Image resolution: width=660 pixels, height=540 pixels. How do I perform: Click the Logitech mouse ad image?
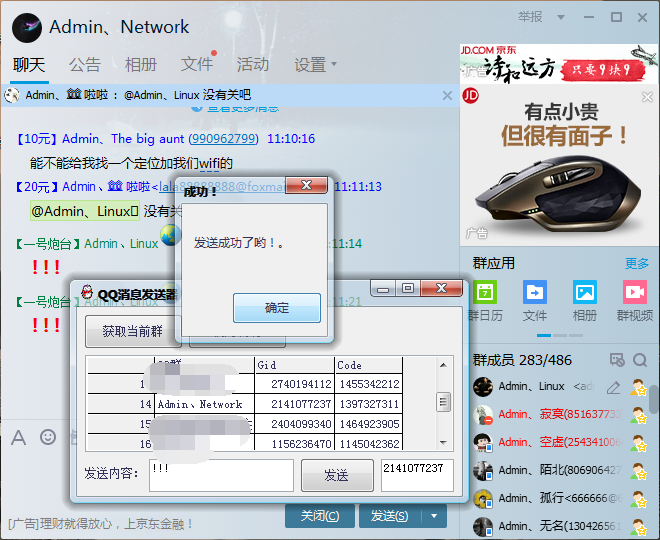559,194
